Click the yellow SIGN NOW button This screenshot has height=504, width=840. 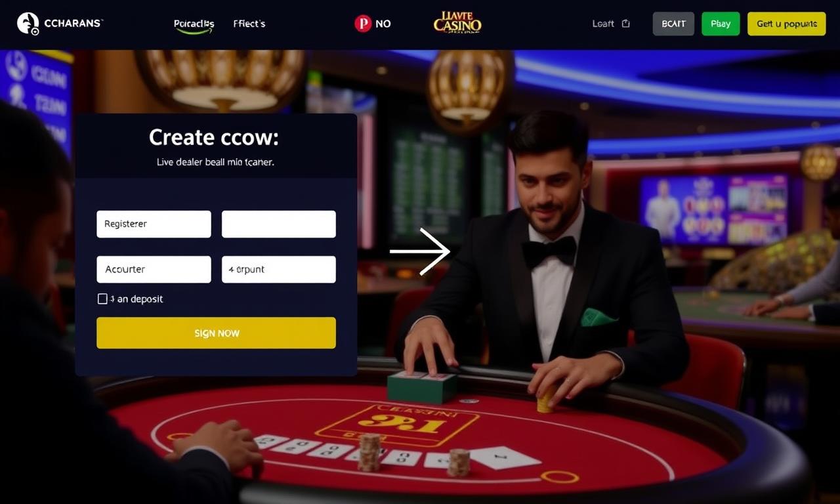click(x=216, y=333)
